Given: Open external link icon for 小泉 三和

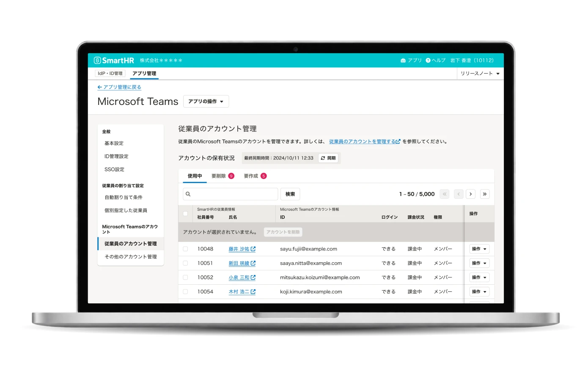Looking at the screenshot, I should [253, 277].
